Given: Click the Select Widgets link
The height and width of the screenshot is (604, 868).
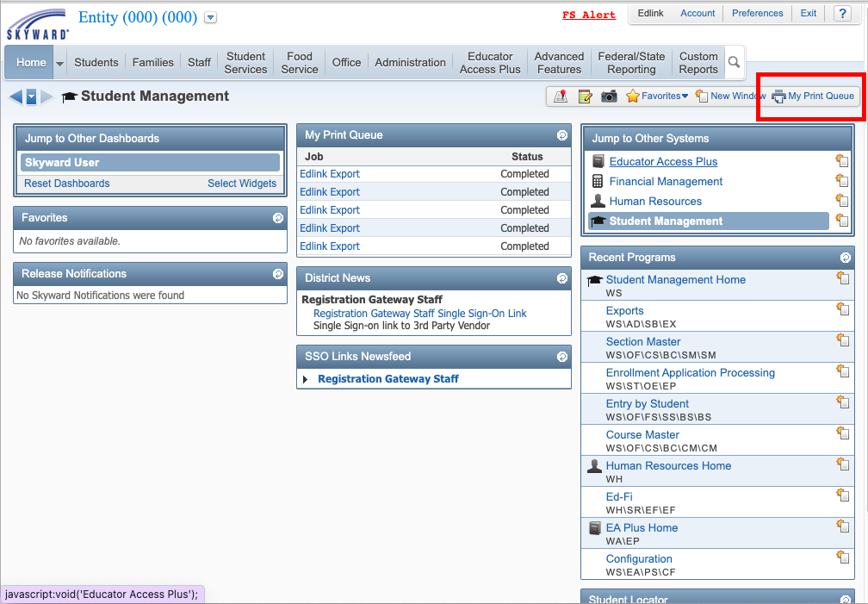Looking at the screenshot, I should point(242,184).
